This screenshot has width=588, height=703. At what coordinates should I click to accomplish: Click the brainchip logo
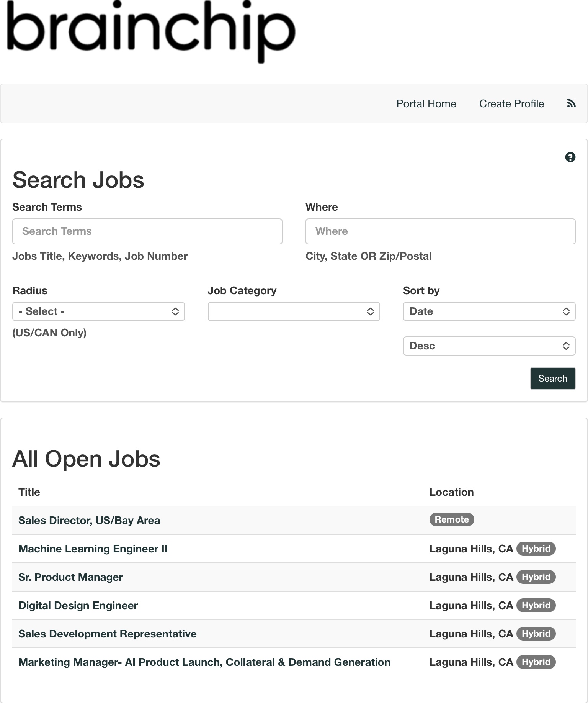(151, 31)
